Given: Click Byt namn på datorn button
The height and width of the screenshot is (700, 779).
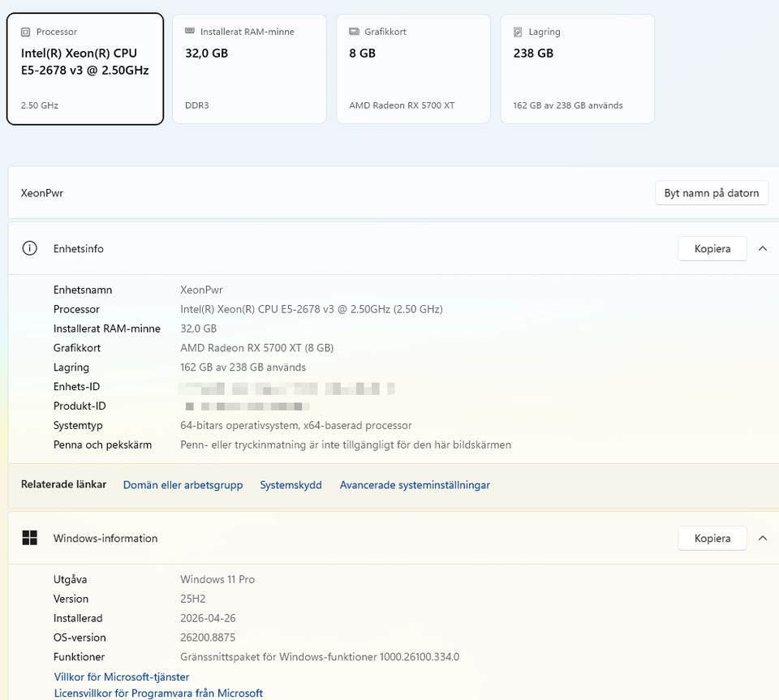Looking at the screenshot, I should tap(712, 193).
